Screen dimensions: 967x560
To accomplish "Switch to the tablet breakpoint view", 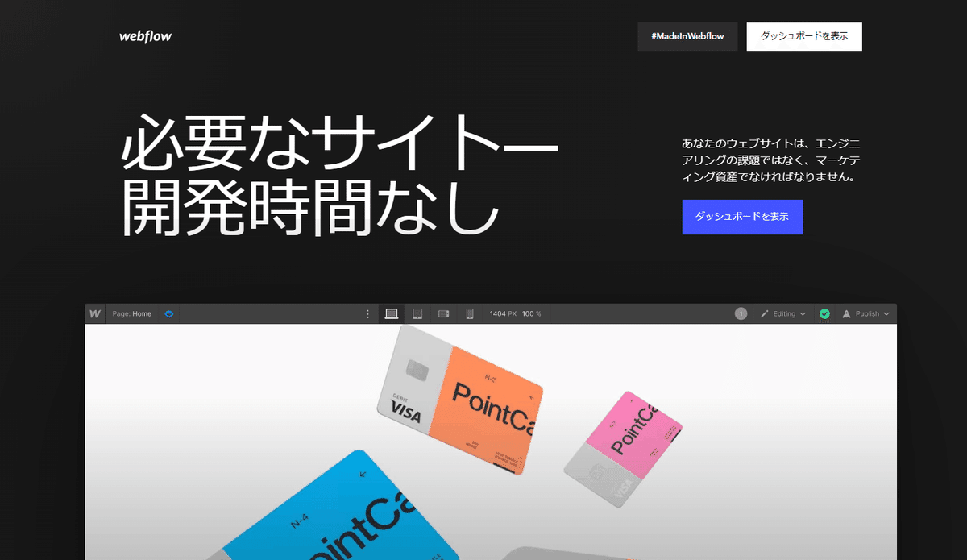I will (417, 313).
